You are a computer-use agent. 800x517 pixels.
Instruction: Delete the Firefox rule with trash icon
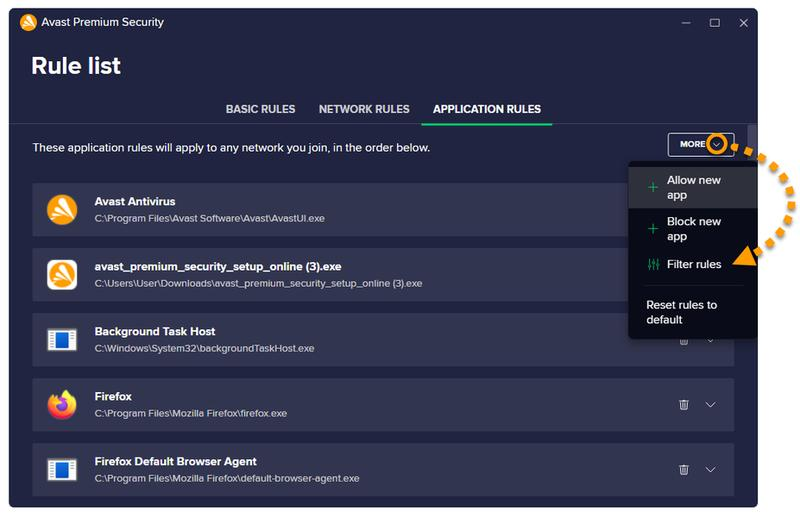[x=684, y=405]
